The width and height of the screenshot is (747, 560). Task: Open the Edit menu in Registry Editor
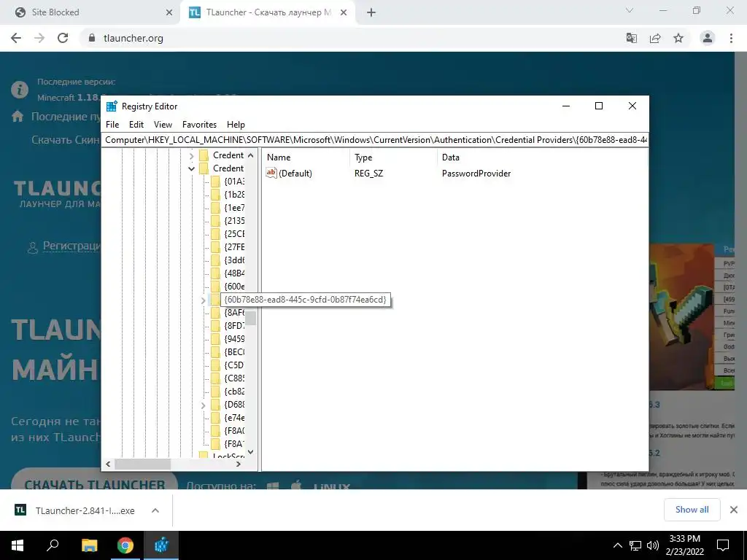136,124
